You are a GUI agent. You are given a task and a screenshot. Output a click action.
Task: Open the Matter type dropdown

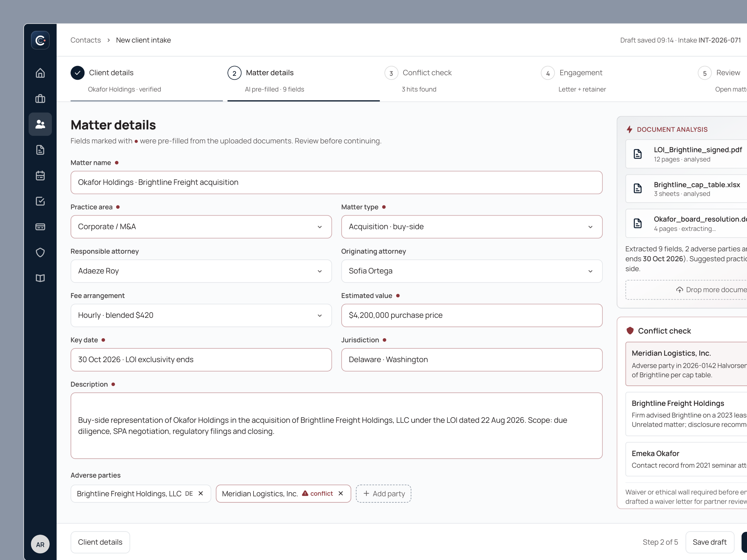click(x=472, y=227)
